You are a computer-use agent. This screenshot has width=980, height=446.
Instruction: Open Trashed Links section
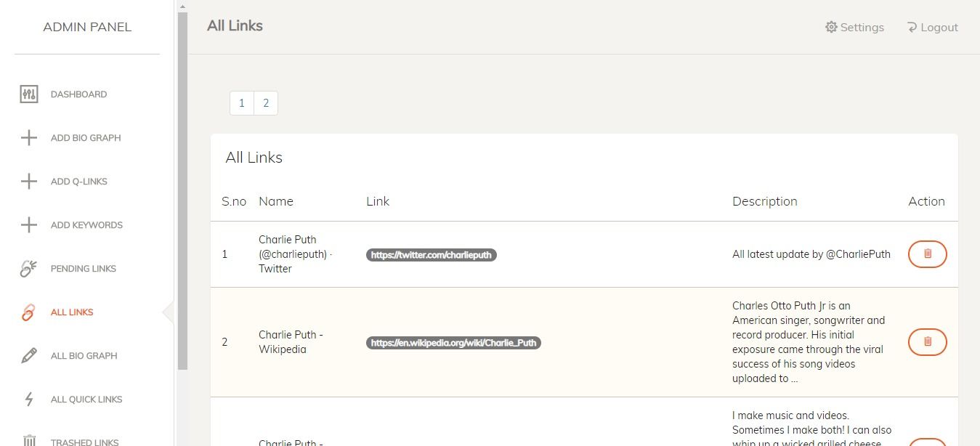84,442
